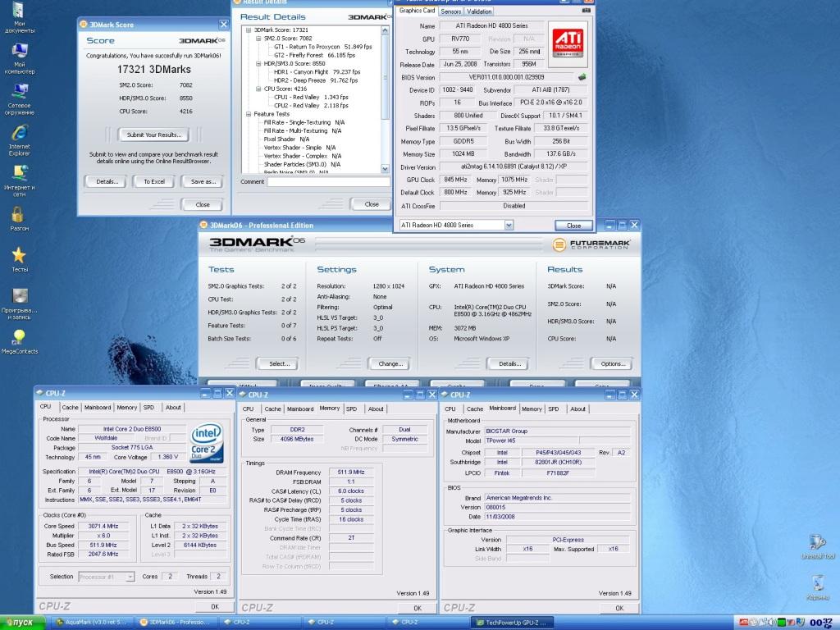Viewport: 840px width, 630px height.
Task: Open the Разгон padlock desktop icon
Action: 19,219
